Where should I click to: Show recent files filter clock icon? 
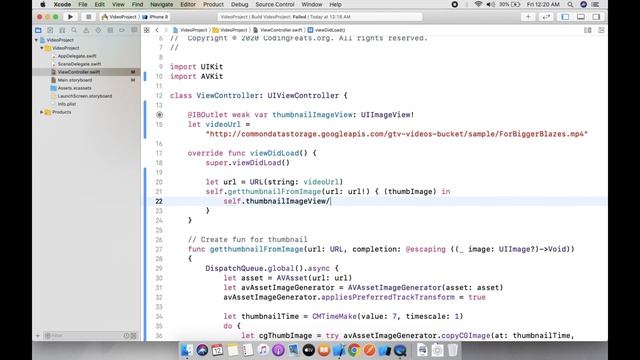[126, 336]
